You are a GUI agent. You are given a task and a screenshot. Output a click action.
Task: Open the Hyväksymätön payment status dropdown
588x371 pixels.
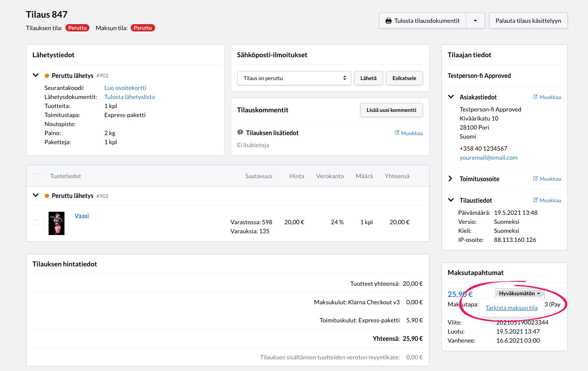coord(520,294)
